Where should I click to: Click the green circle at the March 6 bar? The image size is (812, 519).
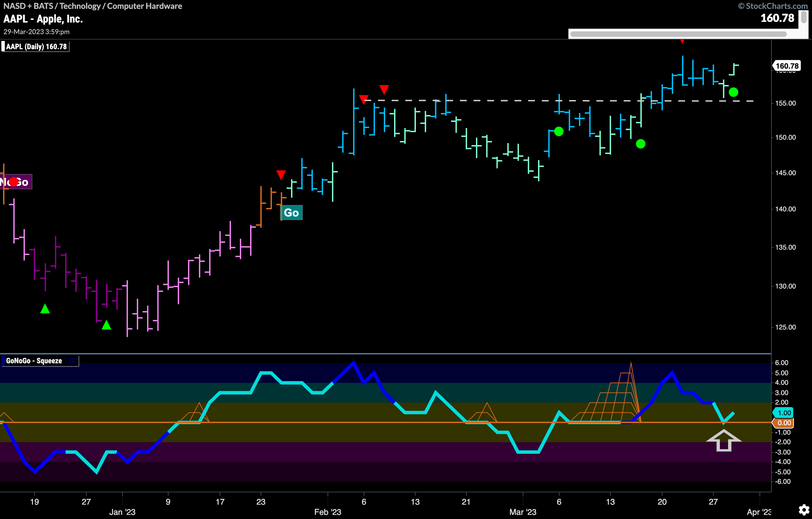click(x=559, y=131)
